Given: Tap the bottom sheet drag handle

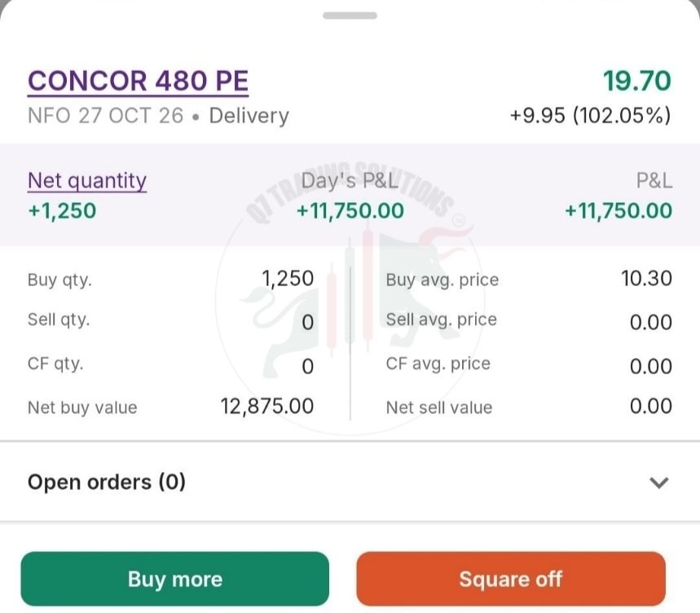Looking at the screenshot, I should tap(350, 15).
